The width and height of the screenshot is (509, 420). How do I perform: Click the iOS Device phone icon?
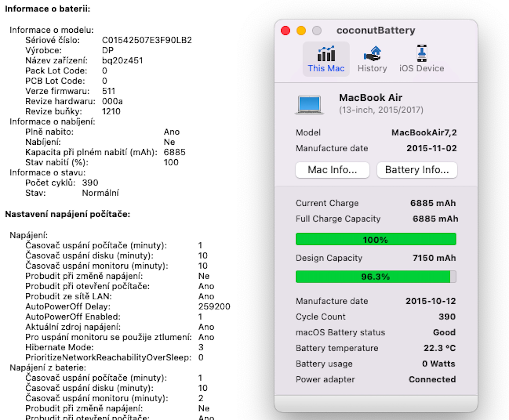tap(422, 53)
